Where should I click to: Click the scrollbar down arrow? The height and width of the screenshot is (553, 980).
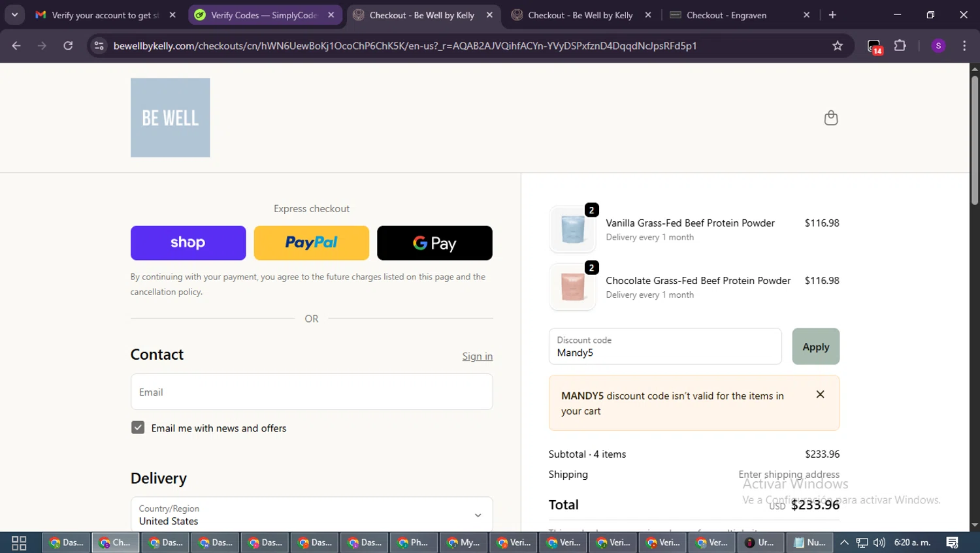[x=974, y=525]
